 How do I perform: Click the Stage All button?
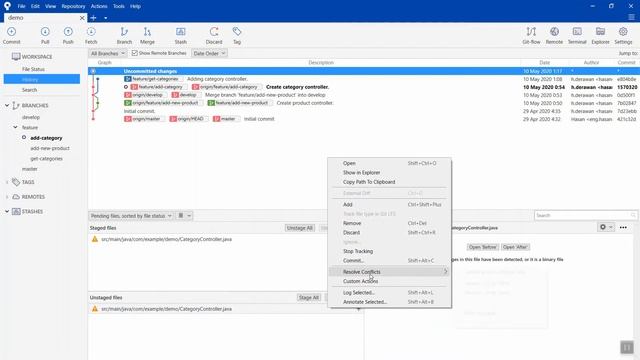pos(309,298)
